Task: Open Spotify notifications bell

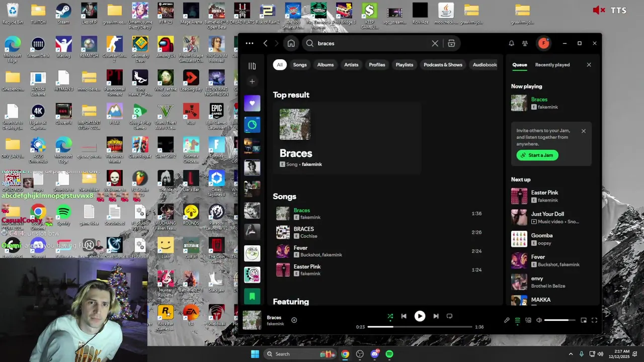Action: click(511, 43)
